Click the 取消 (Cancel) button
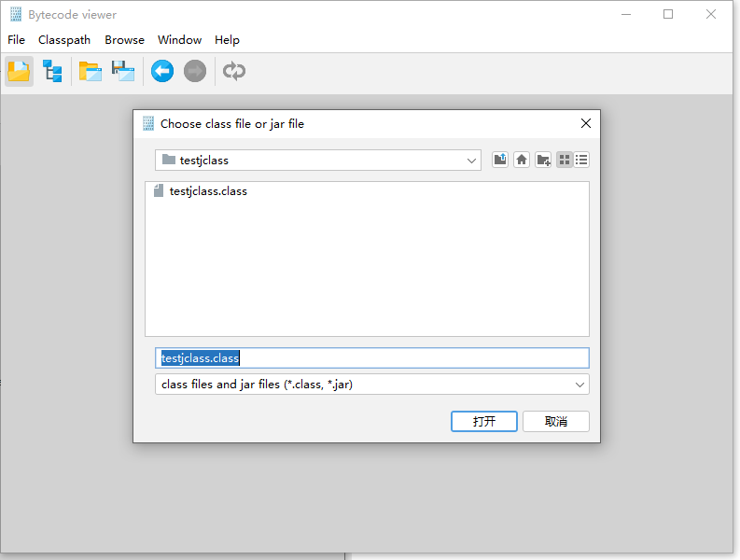Screen dimensions: 740x560 tap(556, 421)
